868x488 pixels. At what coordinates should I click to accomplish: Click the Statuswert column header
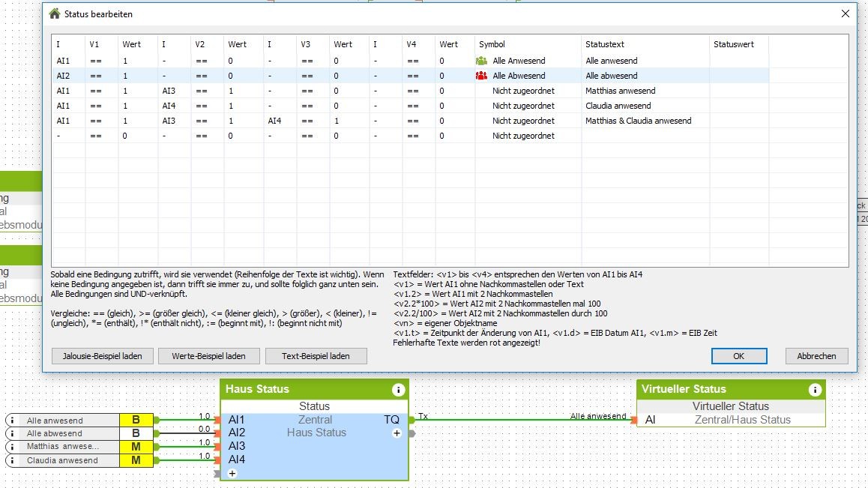click(x=739, y=44)
